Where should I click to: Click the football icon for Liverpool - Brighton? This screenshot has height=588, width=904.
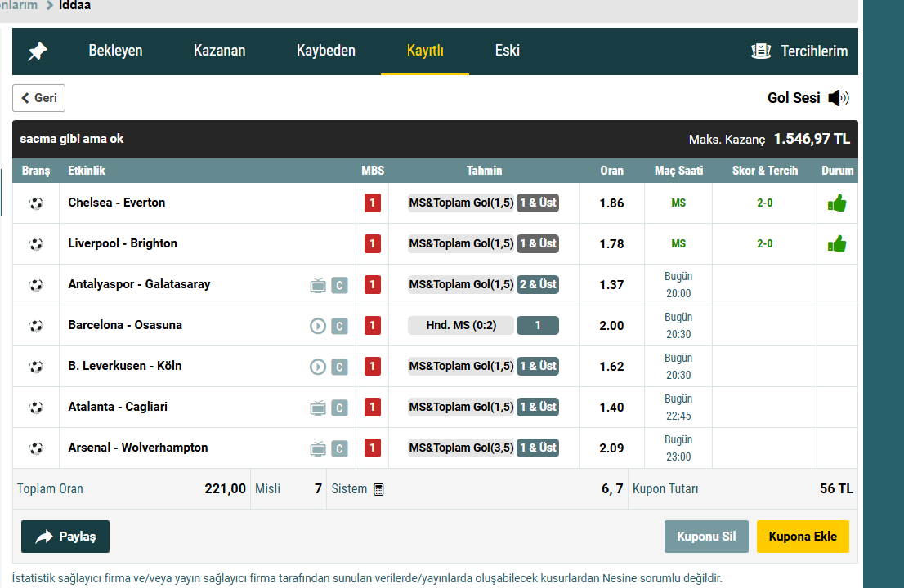pos(36,244)
